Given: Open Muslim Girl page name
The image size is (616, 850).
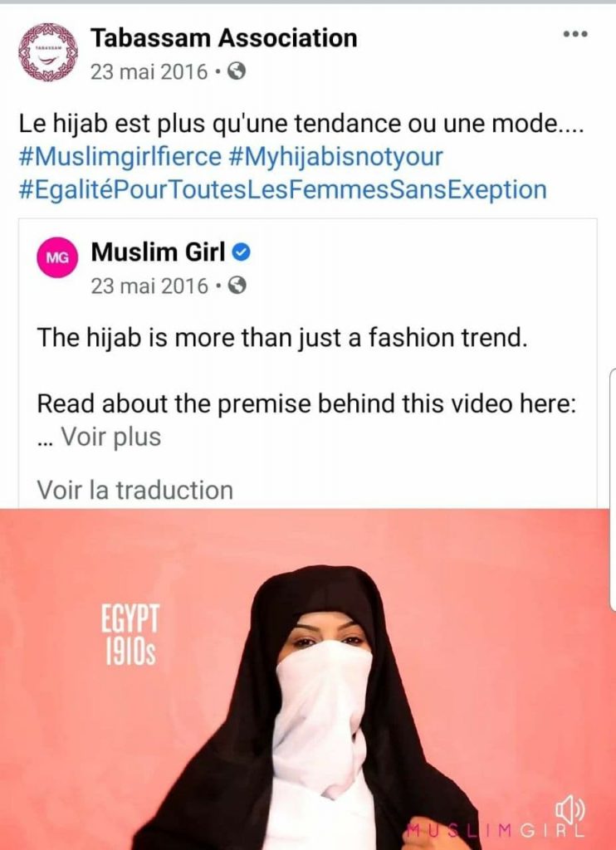Looking at the screenshot, I should [158, 252].
